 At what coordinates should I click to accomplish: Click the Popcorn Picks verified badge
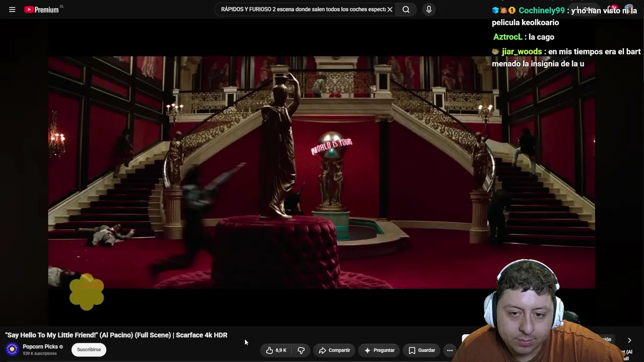[x=61, y=347]
